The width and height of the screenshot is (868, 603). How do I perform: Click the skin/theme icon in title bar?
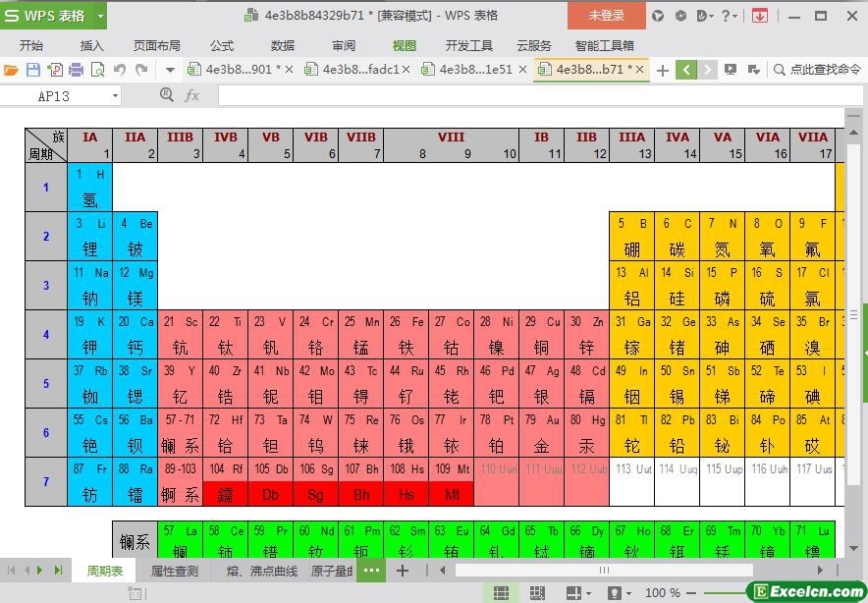click(x=658, y=16)
